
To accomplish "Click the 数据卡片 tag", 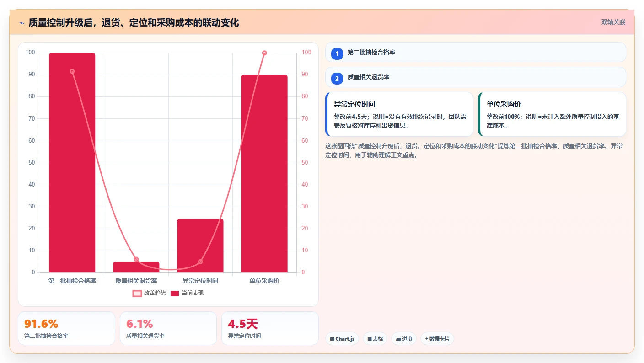I will click(x=437, y=339).
